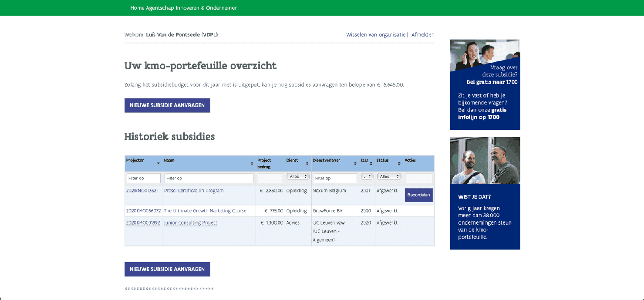Click Wisselen van organisatie link

point(376,35)
